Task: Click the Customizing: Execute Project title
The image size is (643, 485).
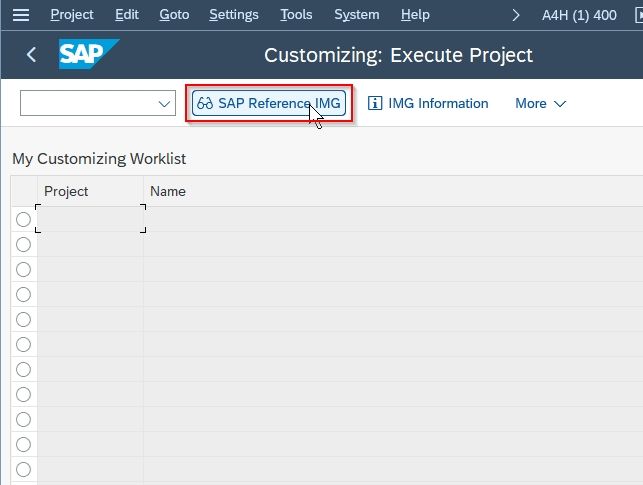Action: (398, 55)
